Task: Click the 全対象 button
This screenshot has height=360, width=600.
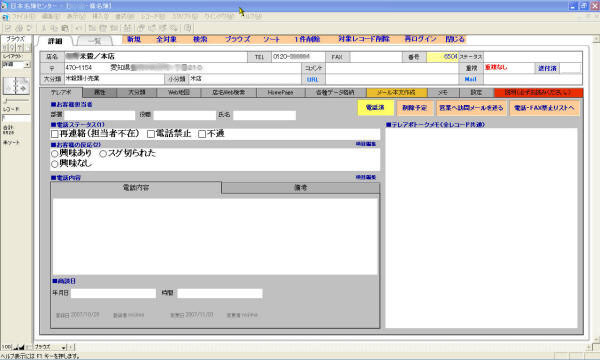Action: click(166, 39)
